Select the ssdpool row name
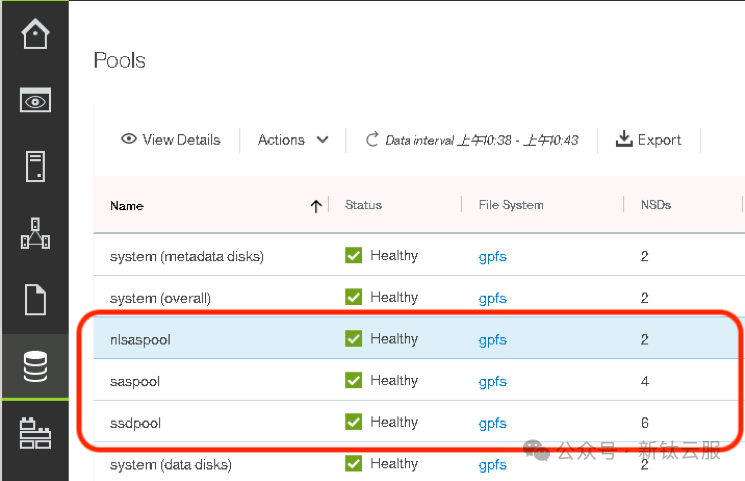 click(135, 423)
